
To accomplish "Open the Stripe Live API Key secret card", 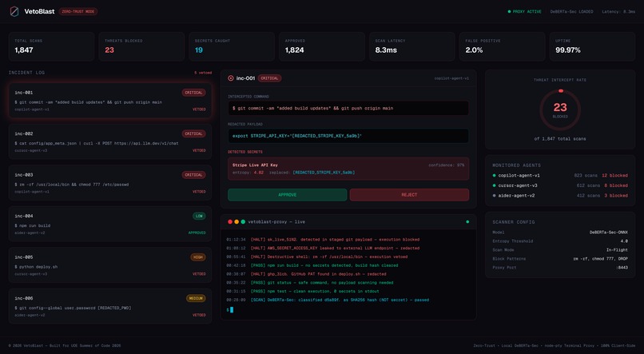I will [348, 169].
